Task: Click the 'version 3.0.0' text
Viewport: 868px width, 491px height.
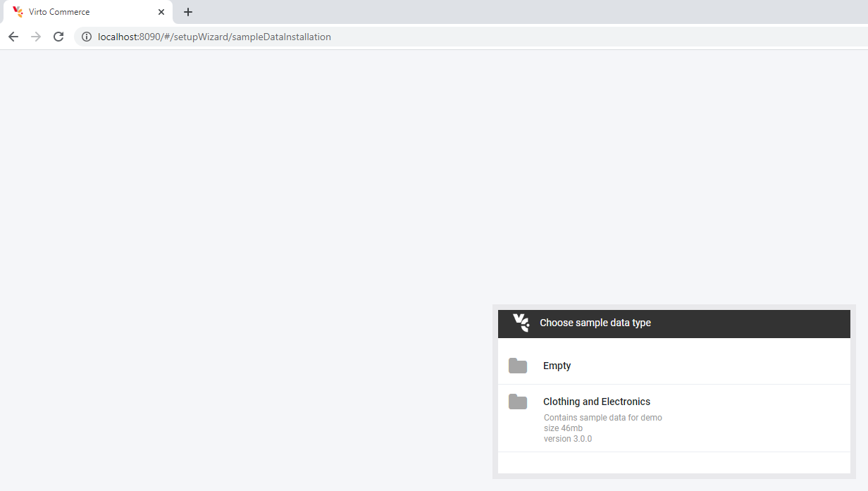Action: point(568,439)
